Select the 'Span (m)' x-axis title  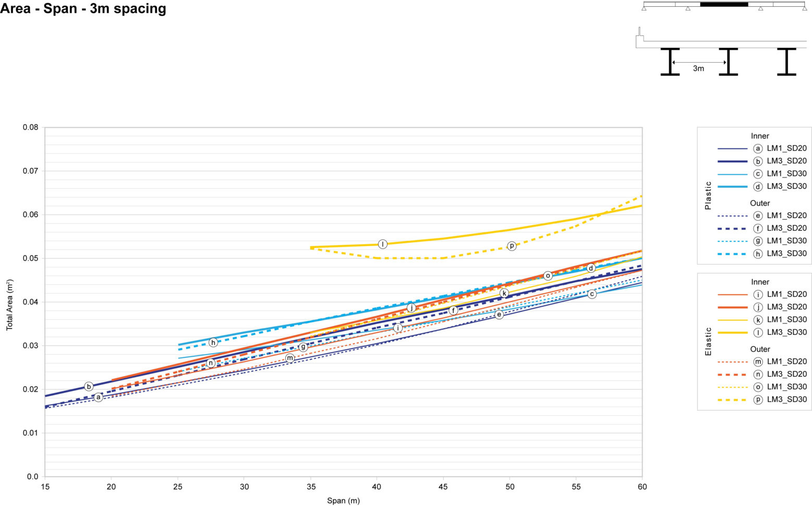[343, 501]
